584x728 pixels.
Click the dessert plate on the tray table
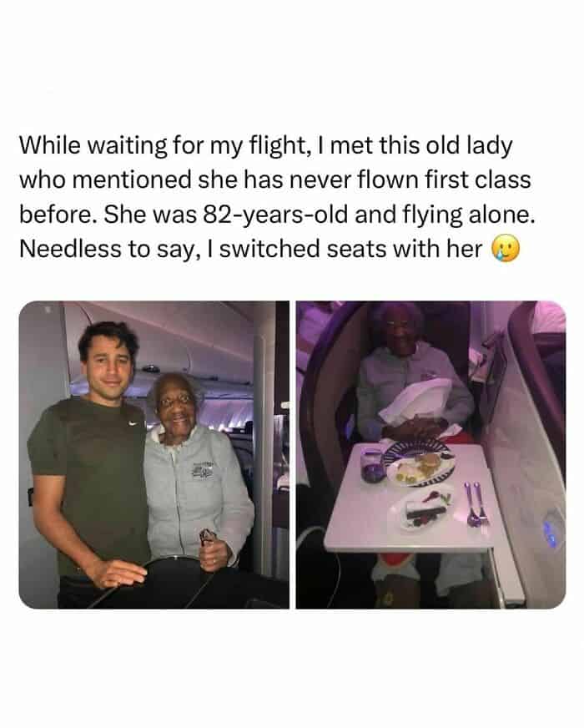click(x=422, y=508)
